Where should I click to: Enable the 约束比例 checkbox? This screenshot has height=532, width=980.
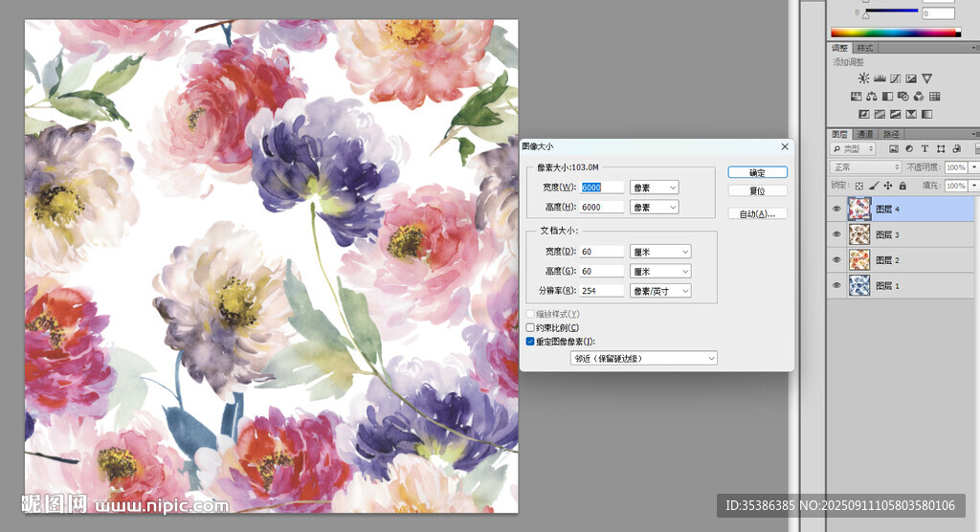pos(530,327)
